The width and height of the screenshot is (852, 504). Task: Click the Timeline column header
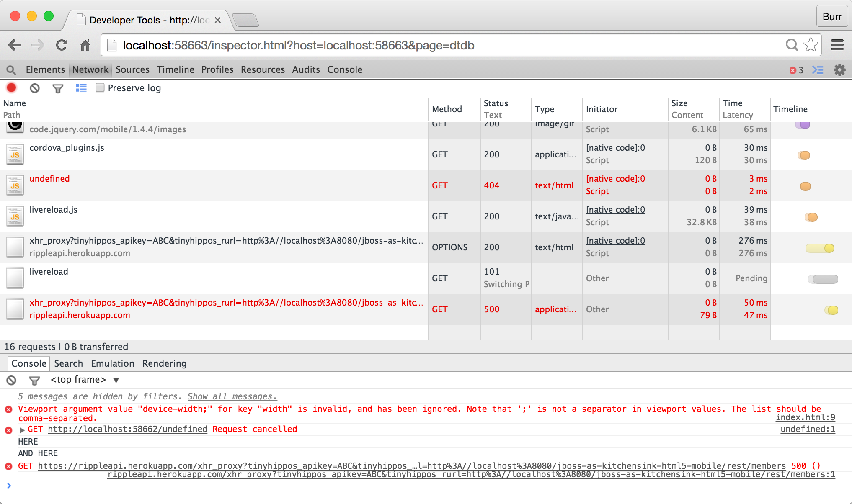(x=790, y=109)
